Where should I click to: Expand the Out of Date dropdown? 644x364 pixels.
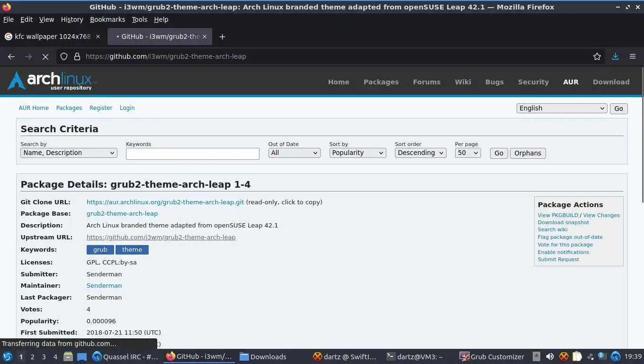pos(294,153)
